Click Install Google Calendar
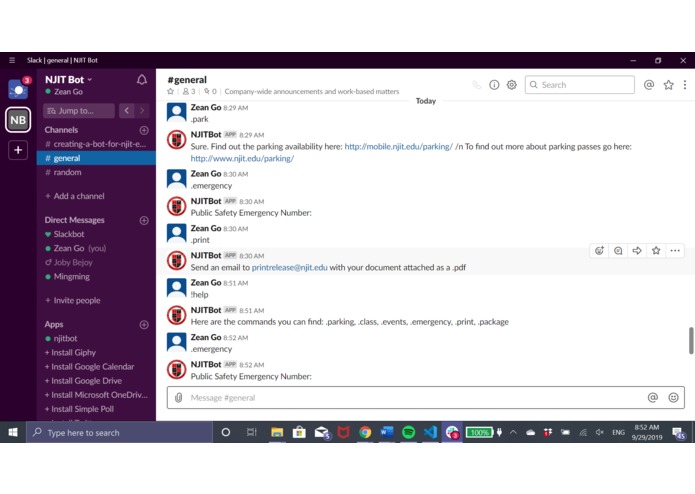The image size is (695, 494). [x=90, y=367]
